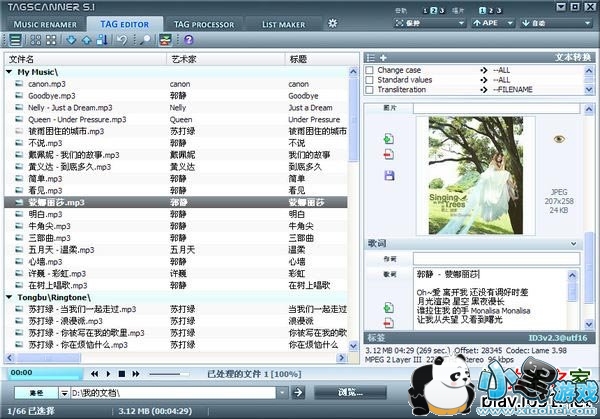Select Nelly - Just a Dream.mp3 row

(x=176, y=108)
